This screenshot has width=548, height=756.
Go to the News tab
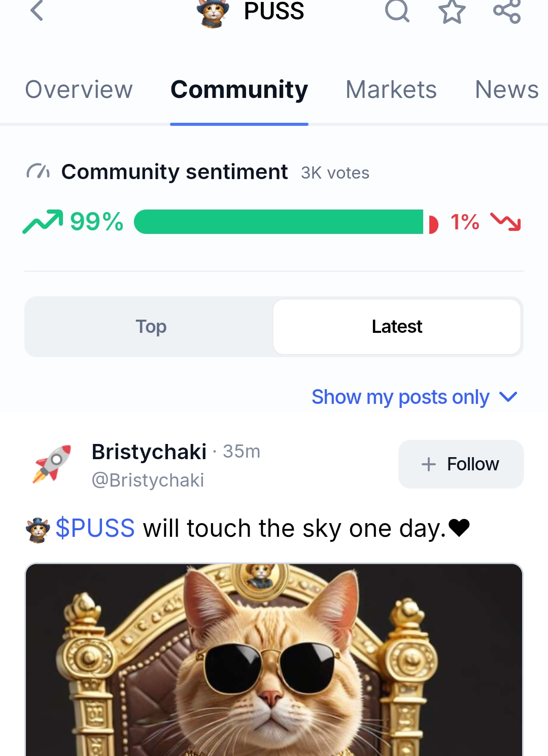[x=506, y=90]
